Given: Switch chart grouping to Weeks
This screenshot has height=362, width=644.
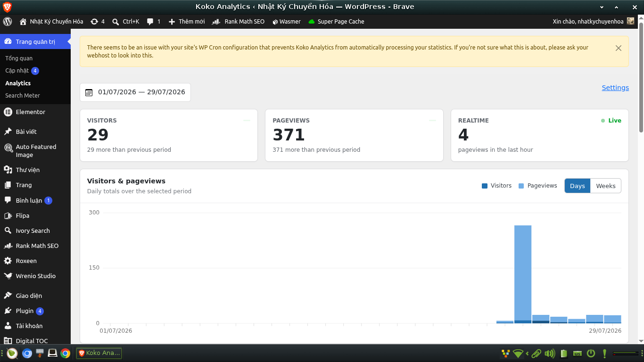Looking at the screenshot, I should pos(606,186).
